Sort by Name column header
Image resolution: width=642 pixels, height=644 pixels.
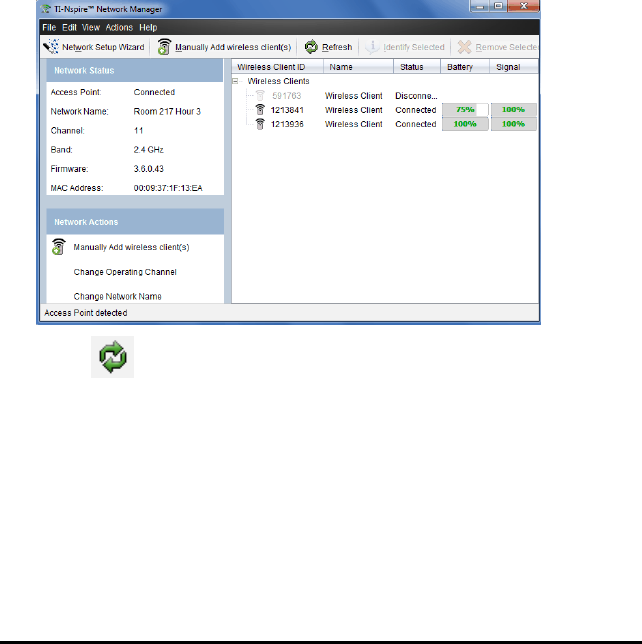click(x=359, y=67)
